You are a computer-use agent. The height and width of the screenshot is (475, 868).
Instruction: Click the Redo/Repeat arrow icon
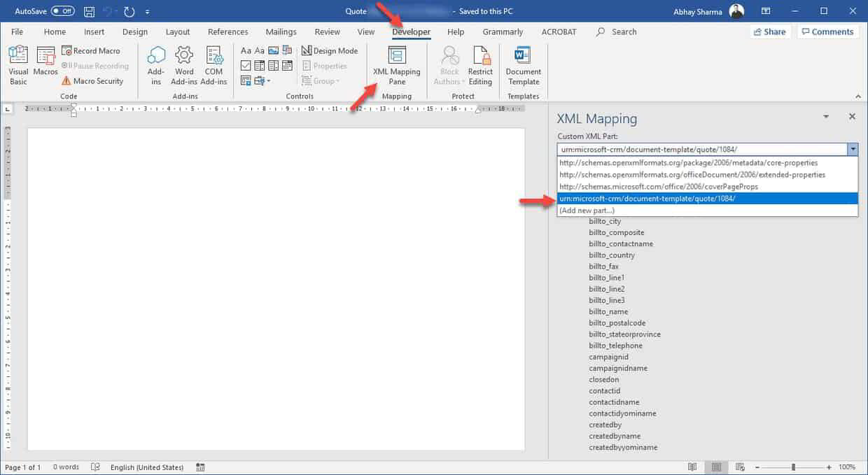point(129,12)
